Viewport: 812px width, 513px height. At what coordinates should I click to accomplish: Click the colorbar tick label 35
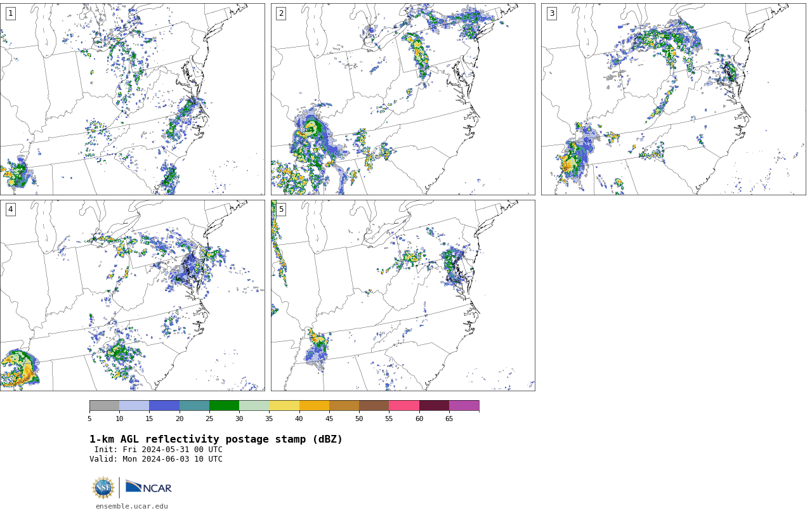[269, 419]
